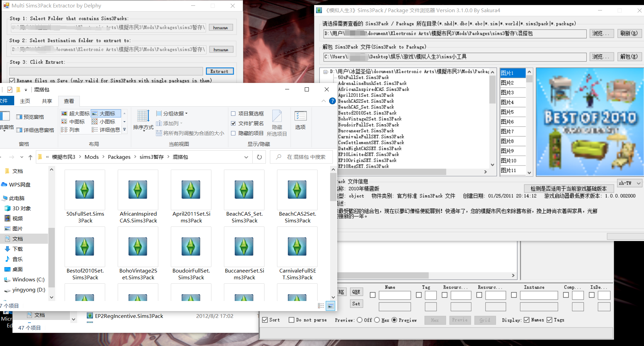Select the BuccaneerSet.Sims3Pack file icon
The image size is (644, 346).
tap(244, 246)
